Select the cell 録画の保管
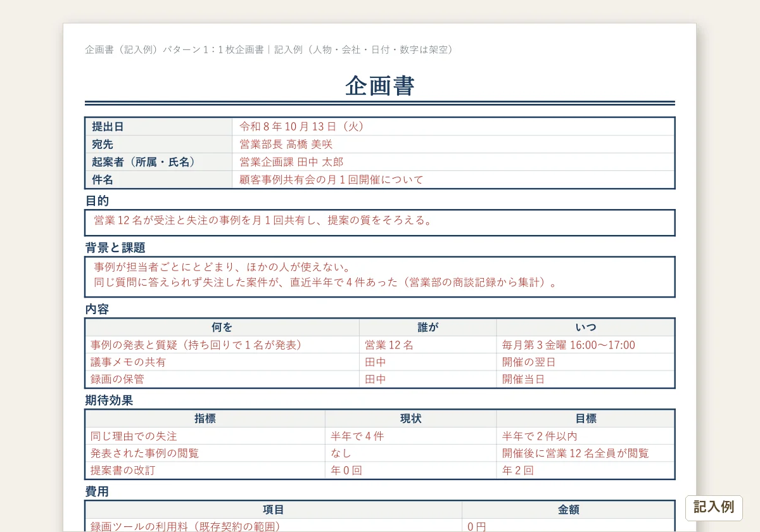Viewport: 760px width, 532px height. click(x=222, y=379)
